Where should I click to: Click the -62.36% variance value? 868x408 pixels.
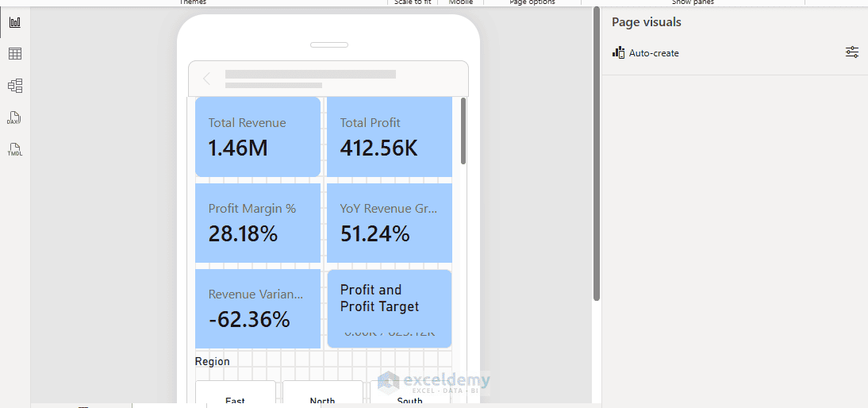pyautogui.click(x=249, y=320)
